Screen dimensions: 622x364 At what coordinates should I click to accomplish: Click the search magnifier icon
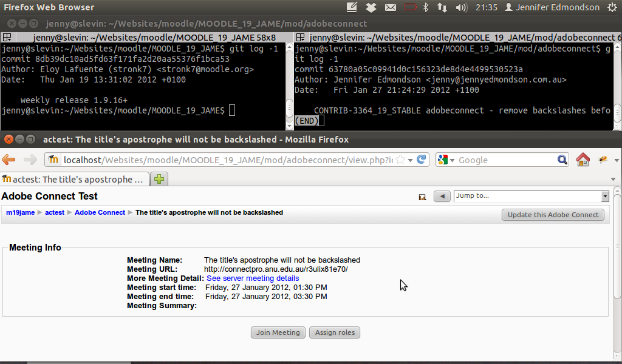click(562, 160)
